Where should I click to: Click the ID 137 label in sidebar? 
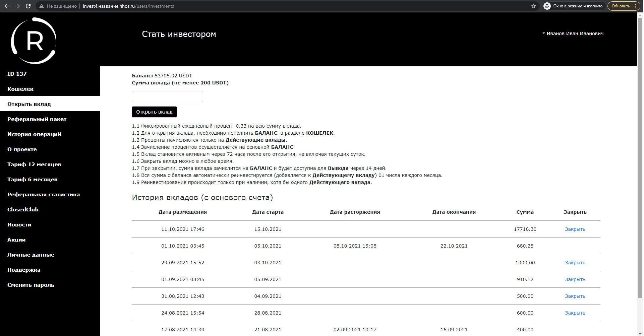coord(17,74)
